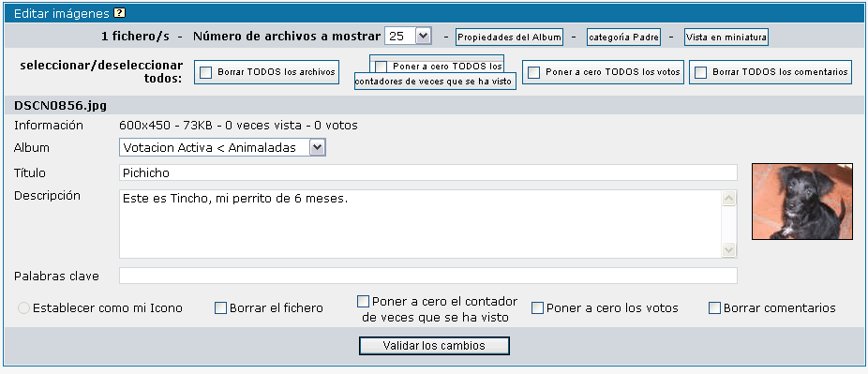Image resolution: width=868 pixels, height=374 pixels.
Task: Tick Poner a cero el contador checkbox
Action: point(363,302)
